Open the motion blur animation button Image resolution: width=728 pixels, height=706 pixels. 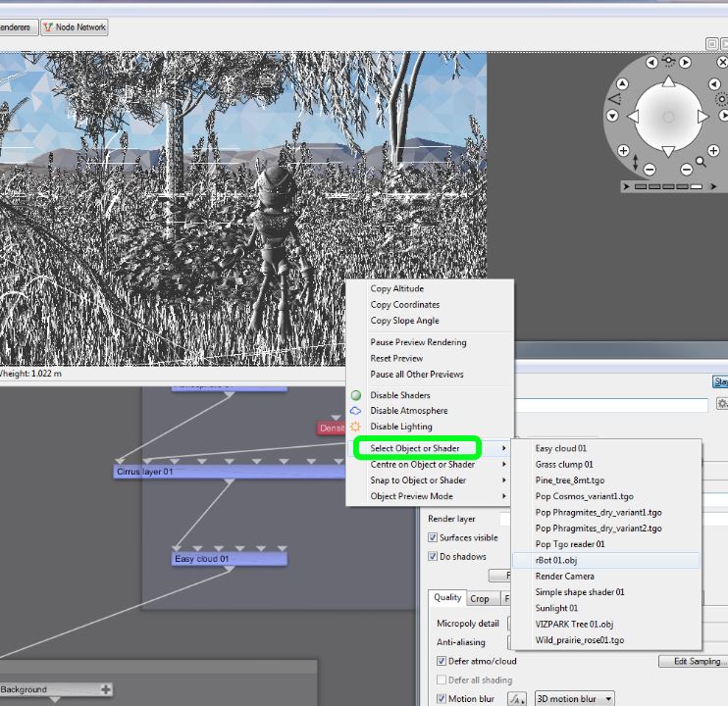[517, 698]
